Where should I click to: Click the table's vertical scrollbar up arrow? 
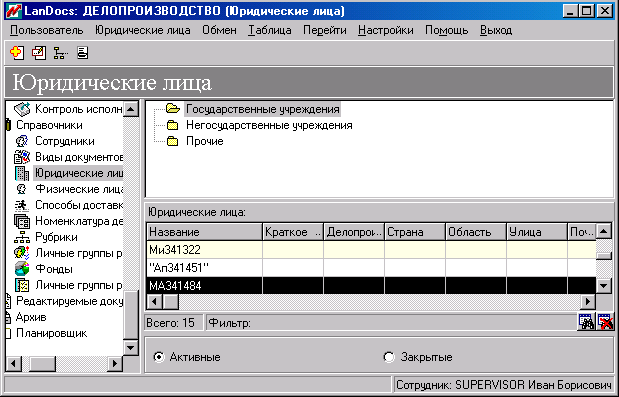[604, 231]
